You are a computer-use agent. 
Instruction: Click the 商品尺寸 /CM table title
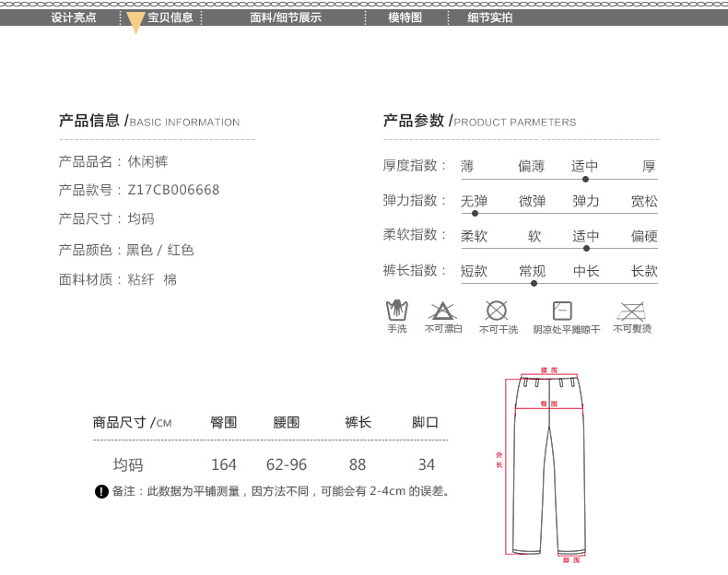point(133,422)
